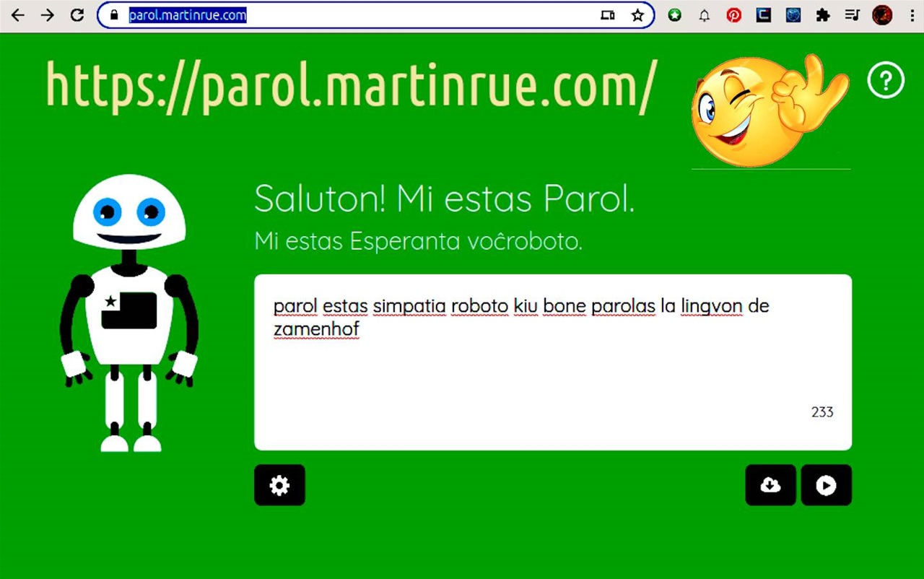This screenshot has height=579, width=924.
Task: Click the word 'simpatia' in the text box
Action: (x=409, y=307)
